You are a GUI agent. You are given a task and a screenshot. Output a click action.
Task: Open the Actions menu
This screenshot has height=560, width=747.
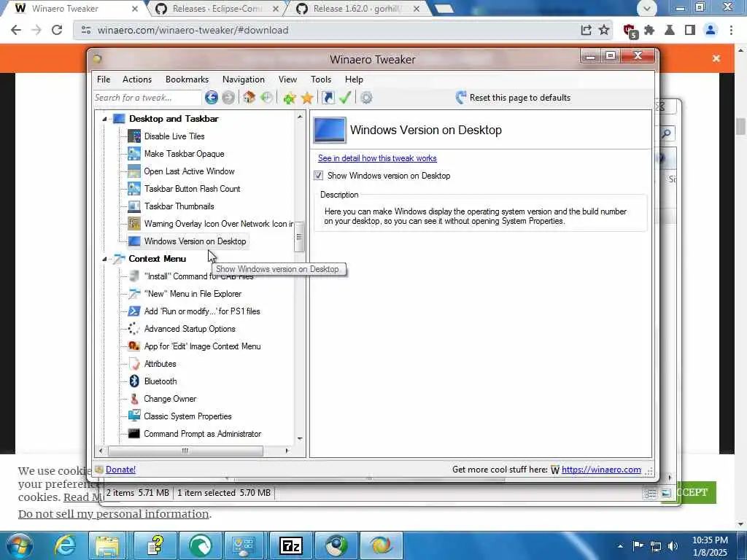[x=137, y=79]
